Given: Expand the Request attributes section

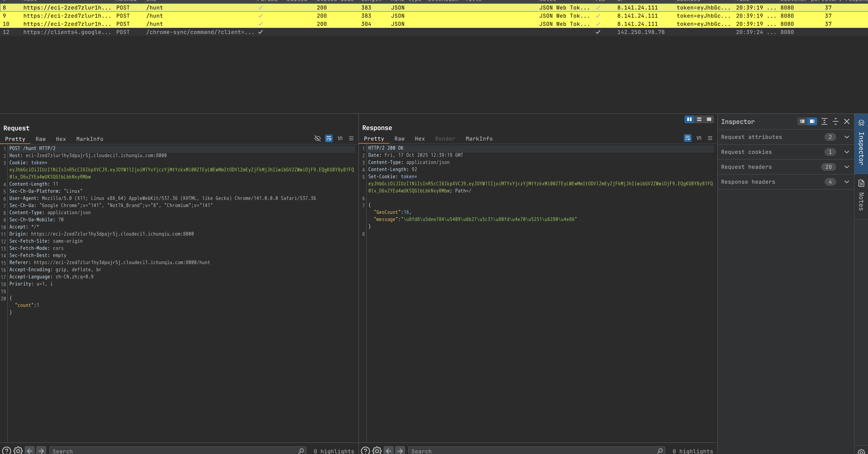Looking at the screenshot, I should [847, 137].
